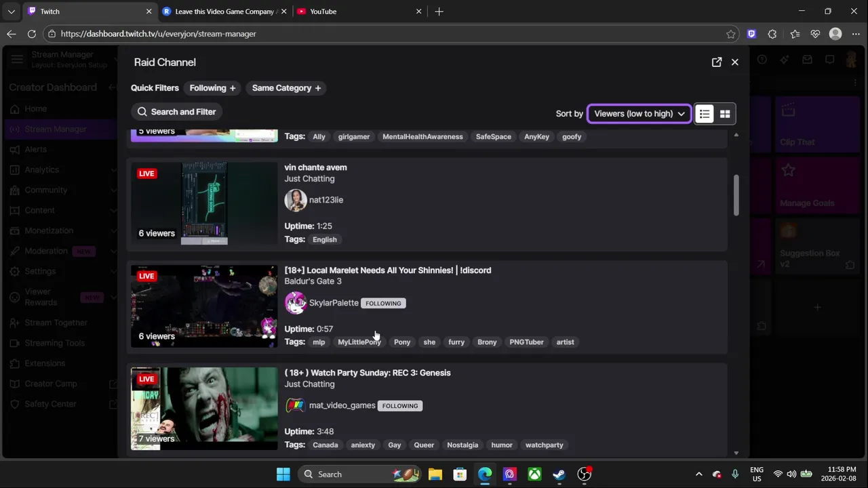The width and height of the screenshot is (868, 488).
Task: Go back in the browser
Action: (x=11, y=34)
